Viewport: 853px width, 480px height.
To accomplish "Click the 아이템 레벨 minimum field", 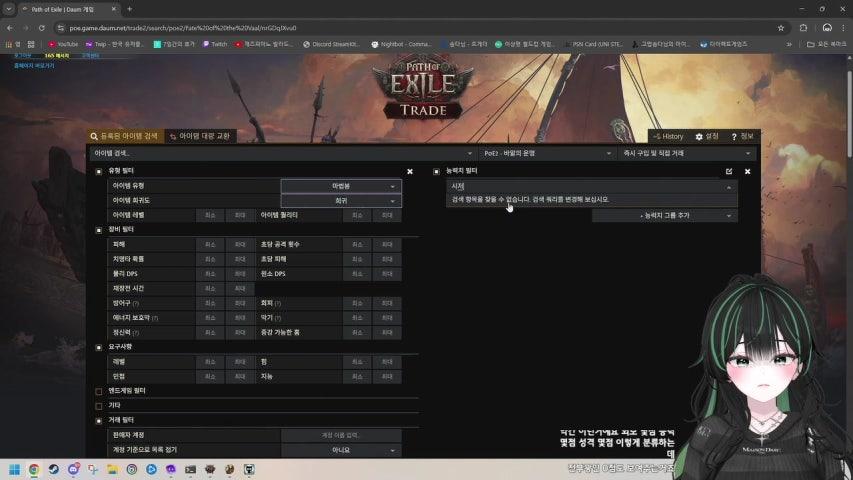I will 210,216.
